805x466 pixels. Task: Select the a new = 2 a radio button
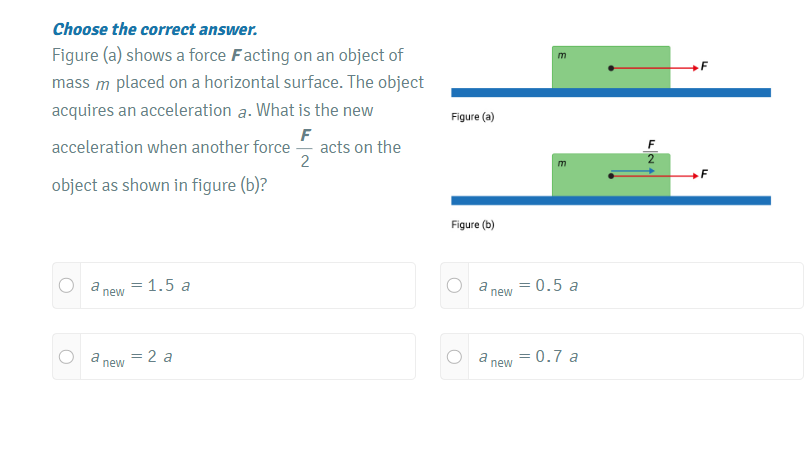coord(66,356)
